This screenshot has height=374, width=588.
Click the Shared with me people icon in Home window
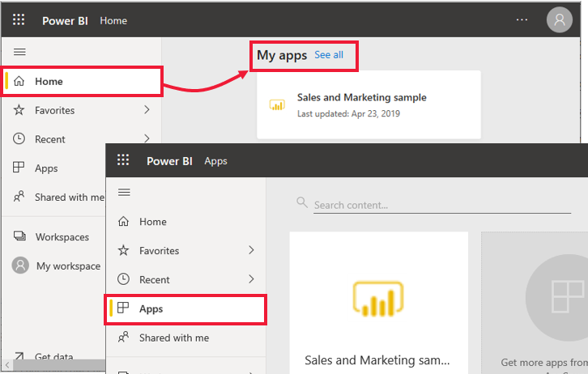[x=19, y=197]
